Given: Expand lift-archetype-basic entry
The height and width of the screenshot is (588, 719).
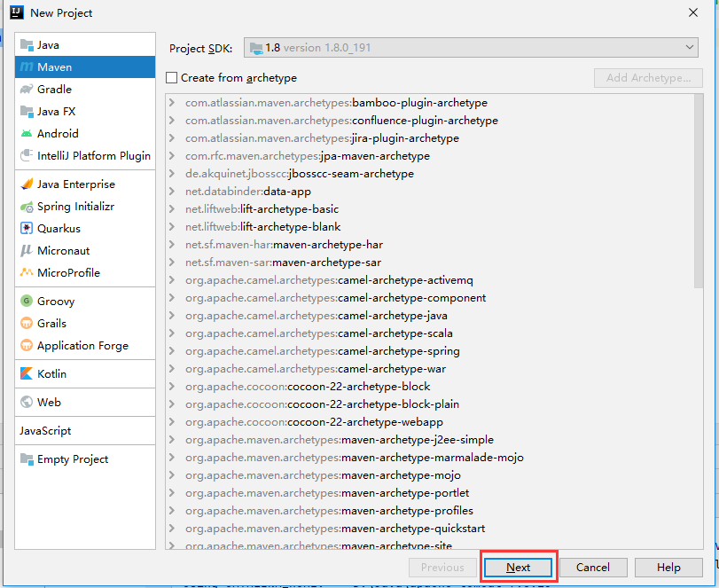Looking at the screenshot, I should point(172,208).
